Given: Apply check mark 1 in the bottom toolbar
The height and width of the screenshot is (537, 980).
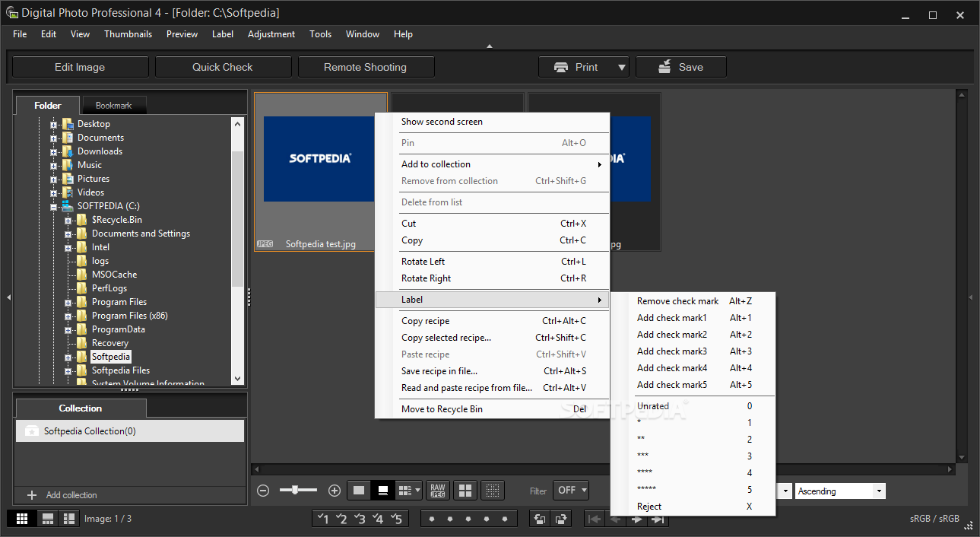Looking at the screenshot, I should (323, 519).
